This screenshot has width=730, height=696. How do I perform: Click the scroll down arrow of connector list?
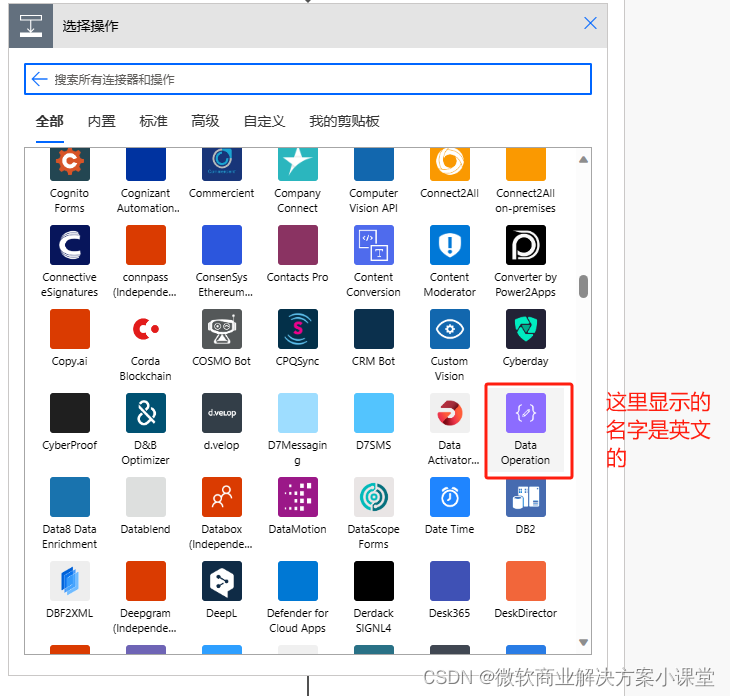(583, 642)
